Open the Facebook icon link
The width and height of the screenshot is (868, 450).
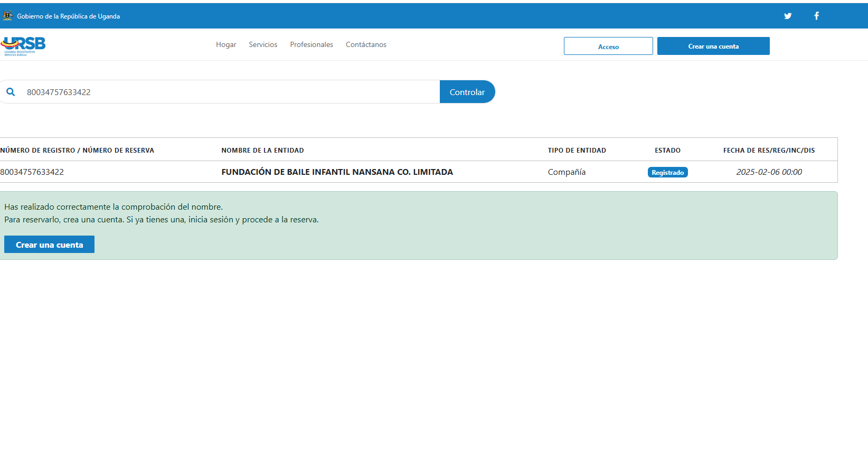816,16
